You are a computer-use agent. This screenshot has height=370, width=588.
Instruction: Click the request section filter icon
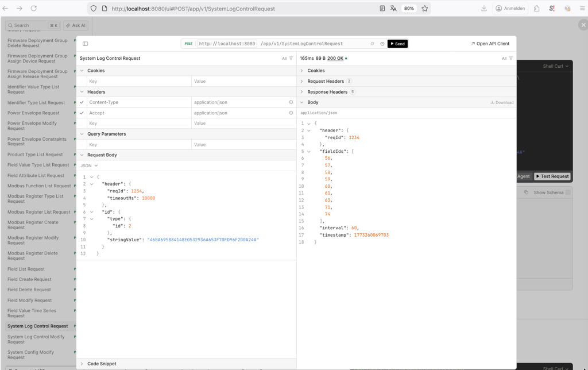coord(291,58)
